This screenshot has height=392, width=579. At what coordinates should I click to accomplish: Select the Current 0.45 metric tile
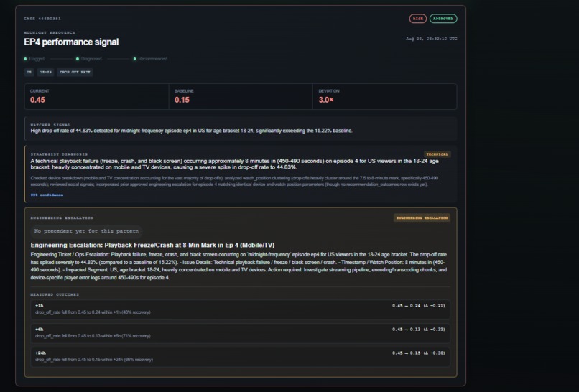(96, 97)
